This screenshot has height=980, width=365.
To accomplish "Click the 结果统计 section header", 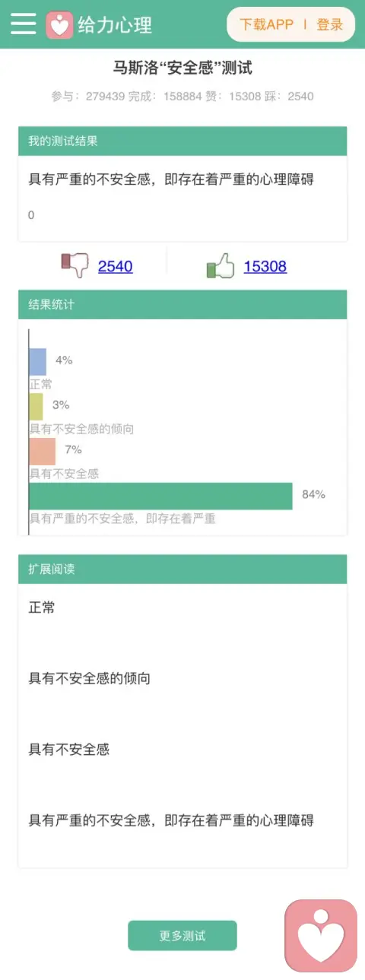I will click(182, 305).
